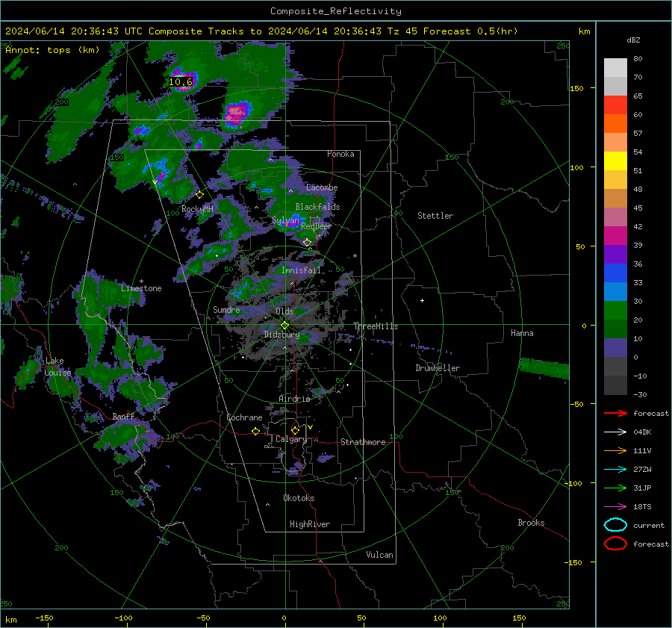The image size is (672, 628).
Task: Click the Composite_Reflectivity title
Action: pyautogui.click(x=336, y=11)
